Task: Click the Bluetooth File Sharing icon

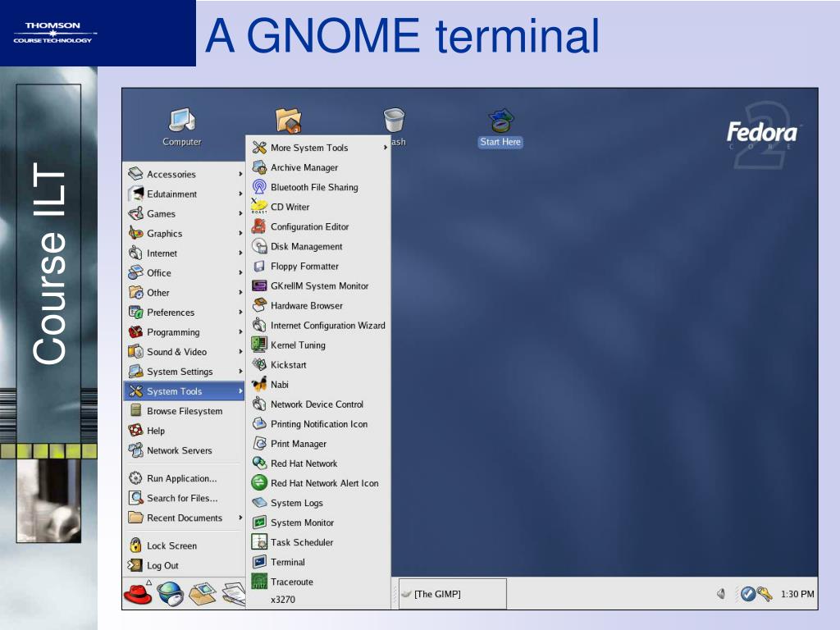Action: pos(260,187)
